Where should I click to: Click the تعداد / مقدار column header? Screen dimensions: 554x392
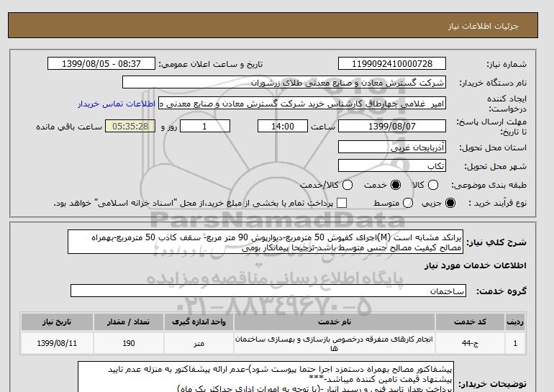[x=129, y=322]
